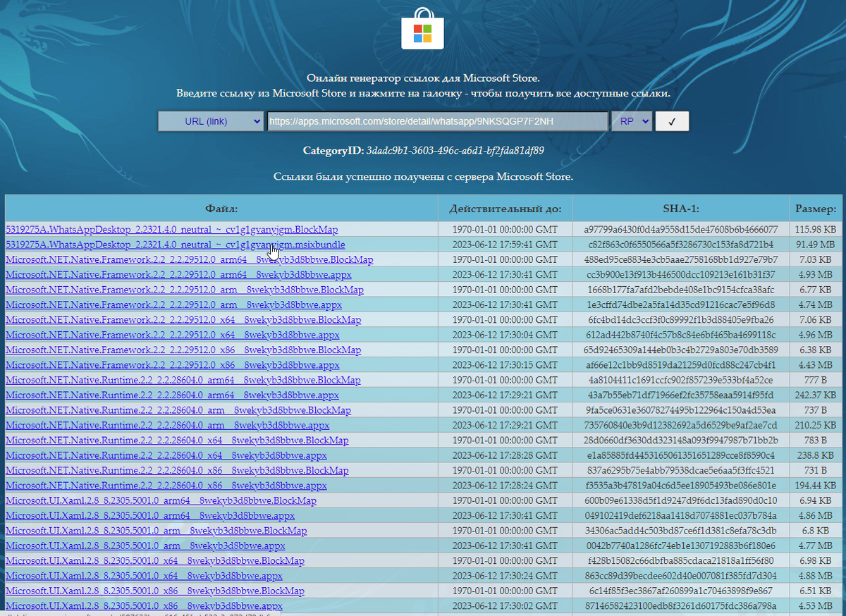Open NET.Native.Runtime.2.2 x86 BlockMap link
Viewport: 846px width, 616px height.
coord(177,471)
